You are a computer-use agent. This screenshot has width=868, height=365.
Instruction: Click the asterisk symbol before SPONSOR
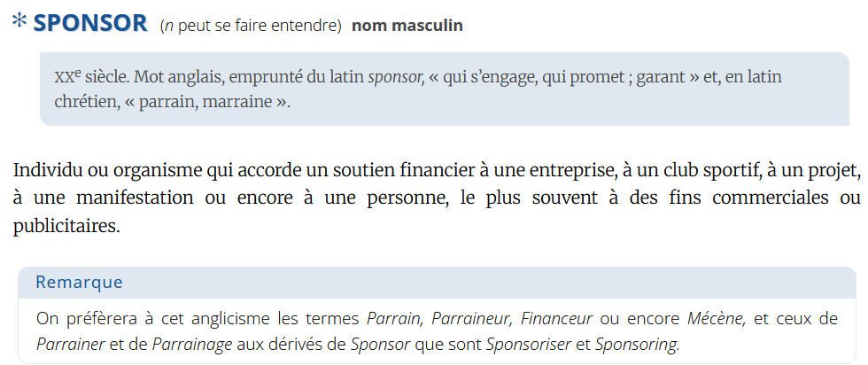click(18, 21)
